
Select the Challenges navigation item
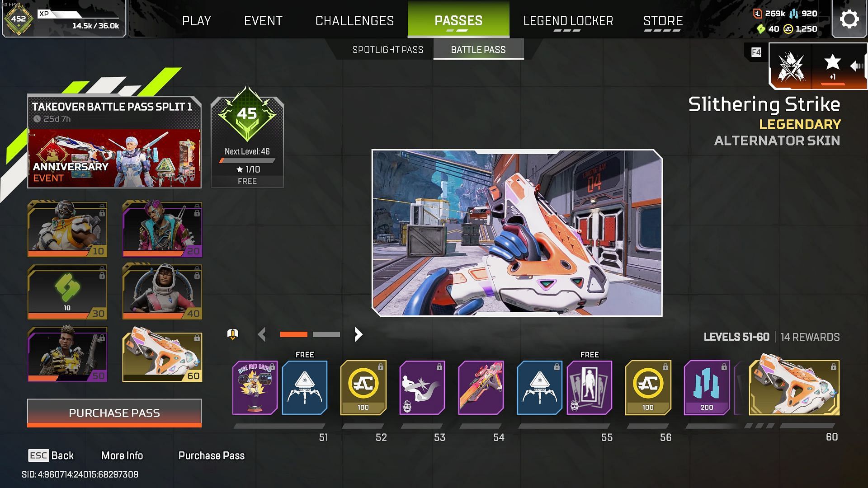pyautogui.click(x=355, y=20)
